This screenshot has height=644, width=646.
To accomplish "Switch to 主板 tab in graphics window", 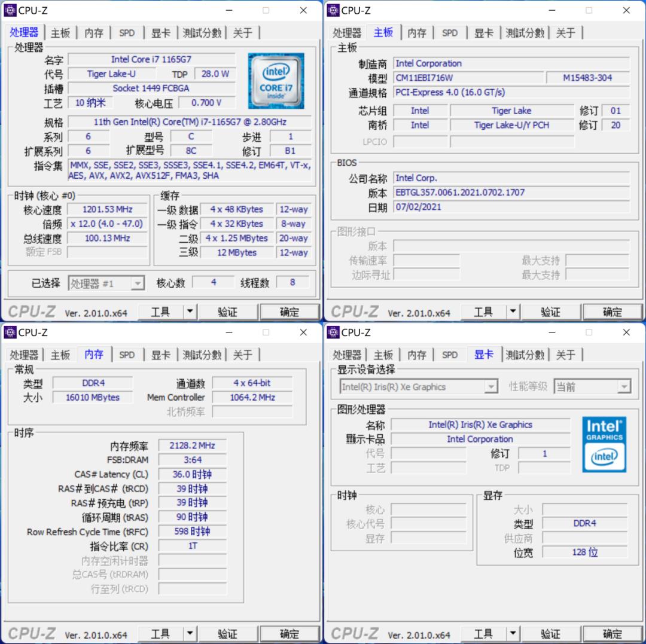I will point(382,354).
